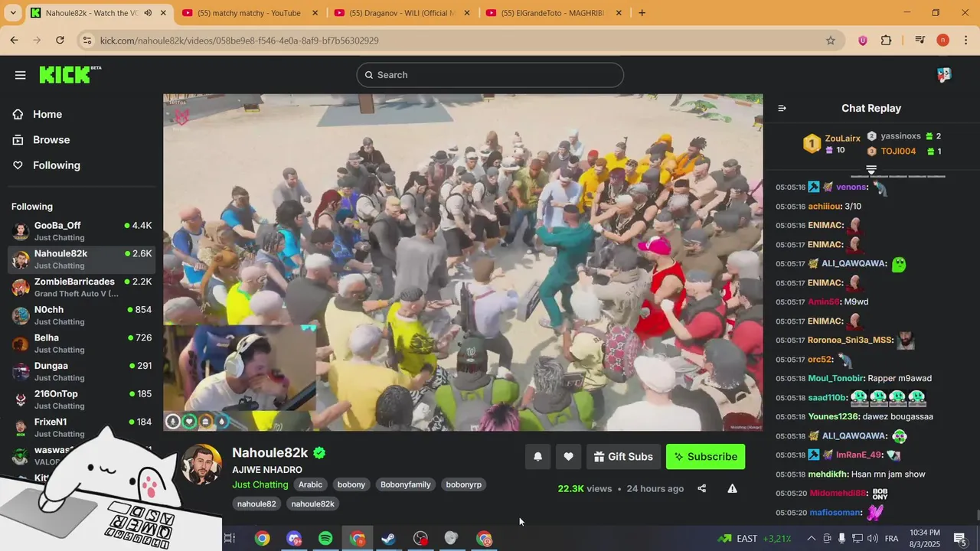Image resolution: width=980 pixels, height=551 pixels.
Task: Show hidden system tray icons
Action: coord(811,539)
